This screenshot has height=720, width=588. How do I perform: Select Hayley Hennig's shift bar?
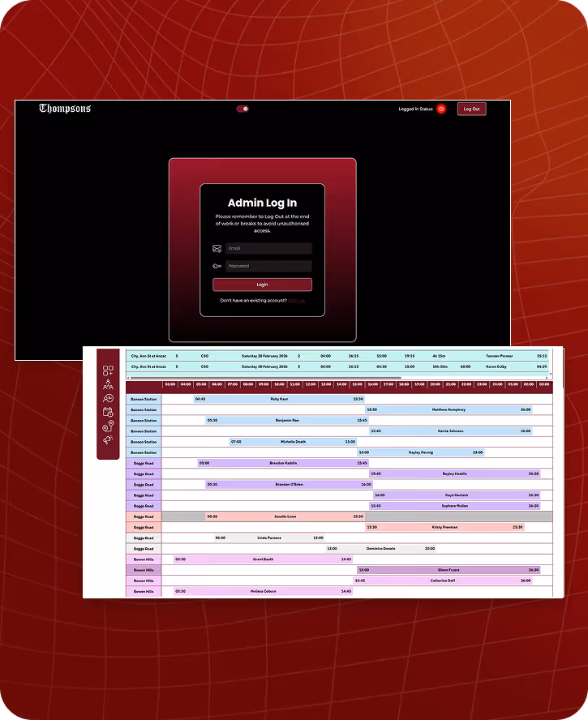421,452
